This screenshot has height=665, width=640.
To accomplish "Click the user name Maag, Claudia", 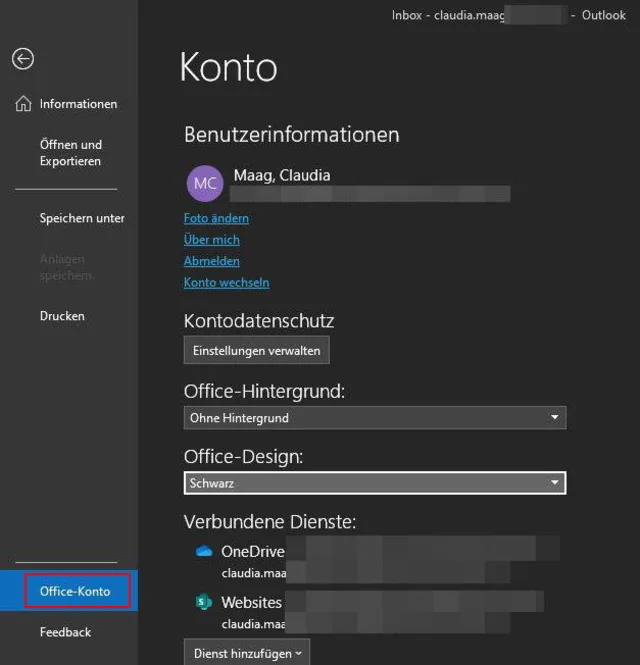I will 281,175.
